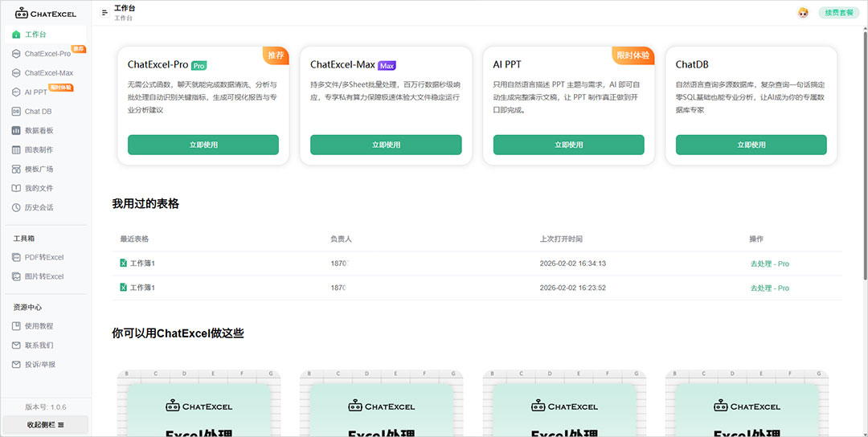Click the ChatExcel-Pro sidebar icon

click(x=16, y=54)
